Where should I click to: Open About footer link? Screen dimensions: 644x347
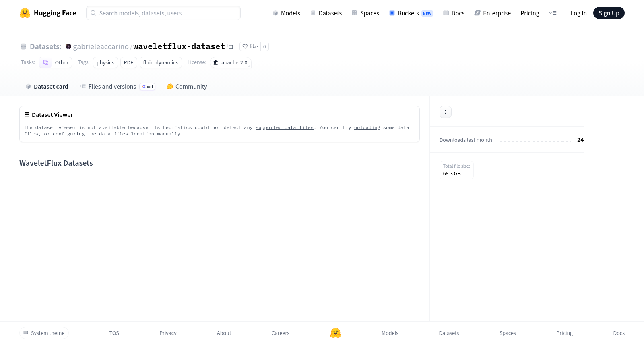coord(224,333)
